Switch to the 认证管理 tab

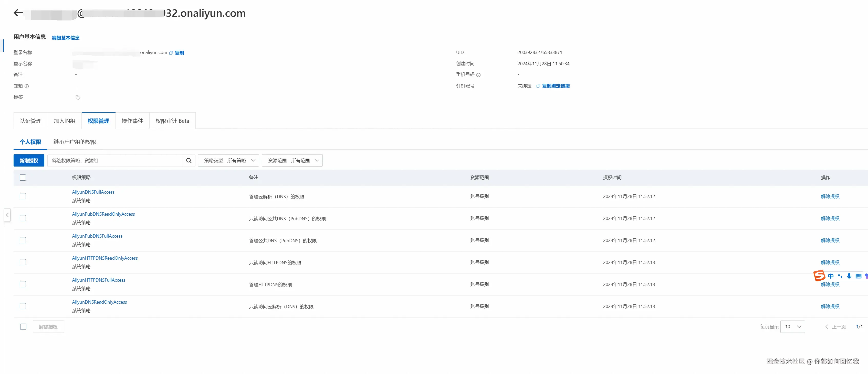click(31, 121)
